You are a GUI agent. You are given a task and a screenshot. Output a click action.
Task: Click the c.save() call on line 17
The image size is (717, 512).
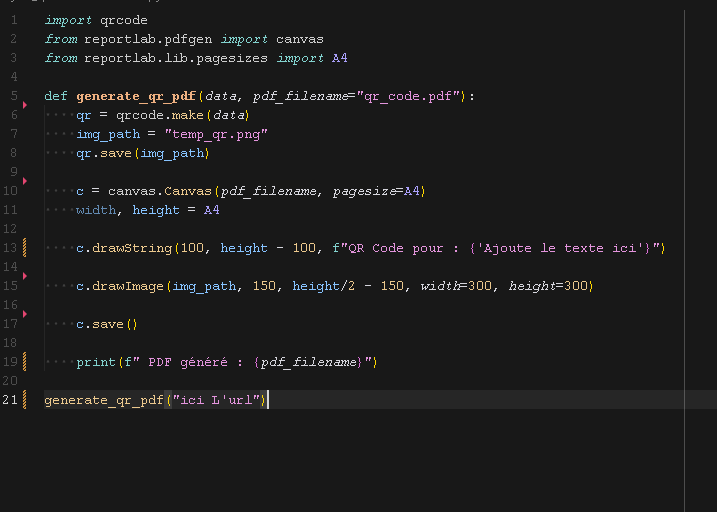point(107,324)
